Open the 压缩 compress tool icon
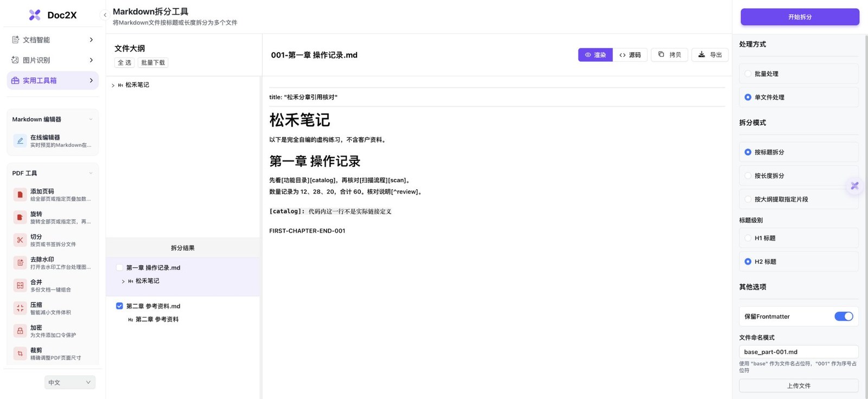Viewport: 868px width, 399px height. (x=20, y=308)
